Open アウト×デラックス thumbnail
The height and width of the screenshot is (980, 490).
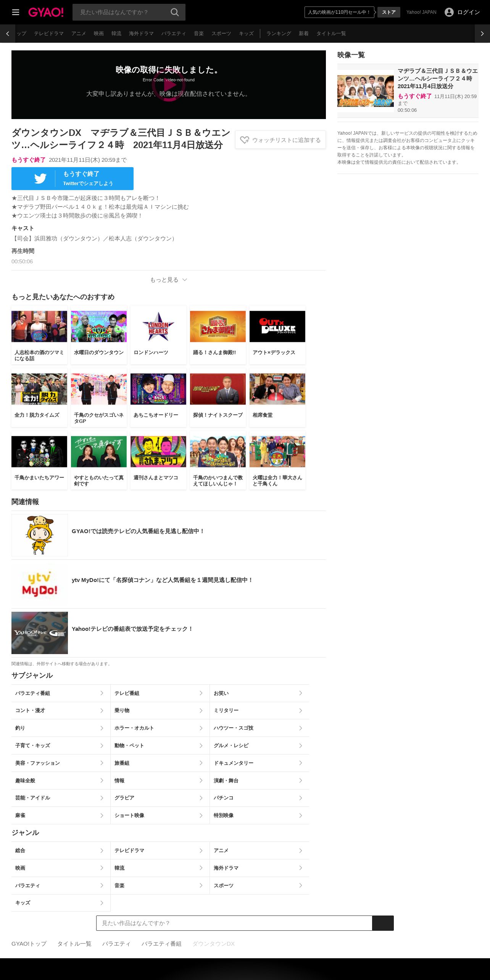pyautogui.click(x=277, y=326)
